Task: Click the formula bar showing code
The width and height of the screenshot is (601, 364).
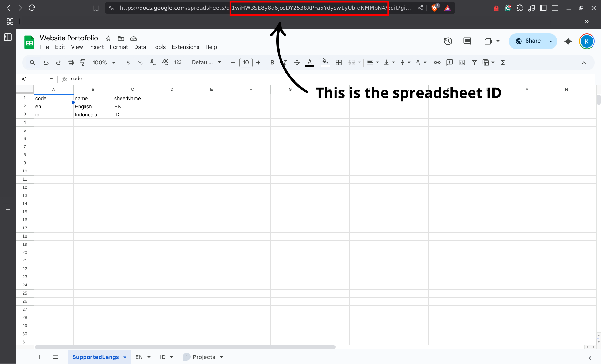Action: [x=332, y=79]
